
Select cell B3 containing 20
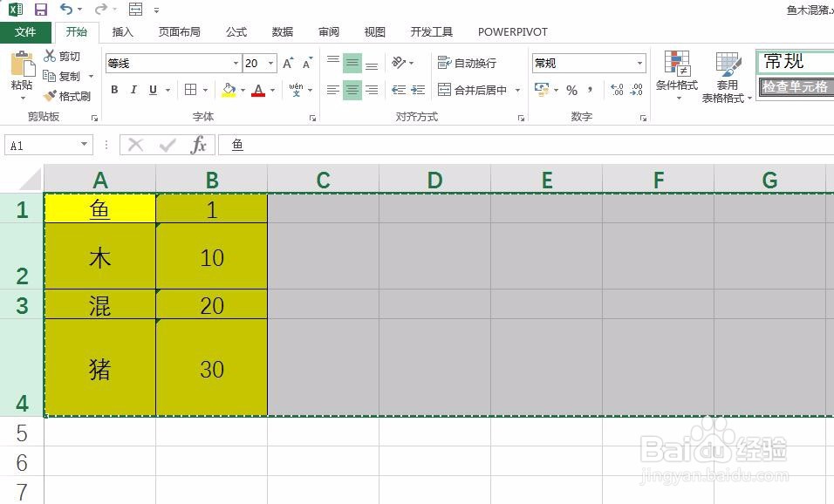pos(212,304)
